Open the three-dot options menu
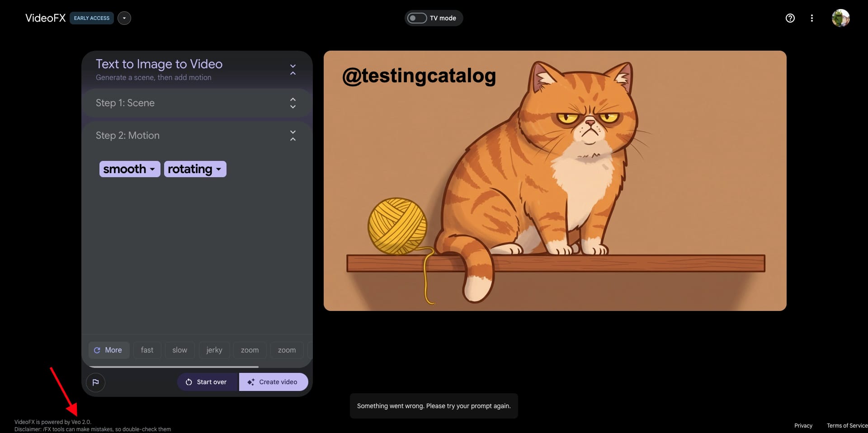Screen dimensions: 868x433 [811, 18]
